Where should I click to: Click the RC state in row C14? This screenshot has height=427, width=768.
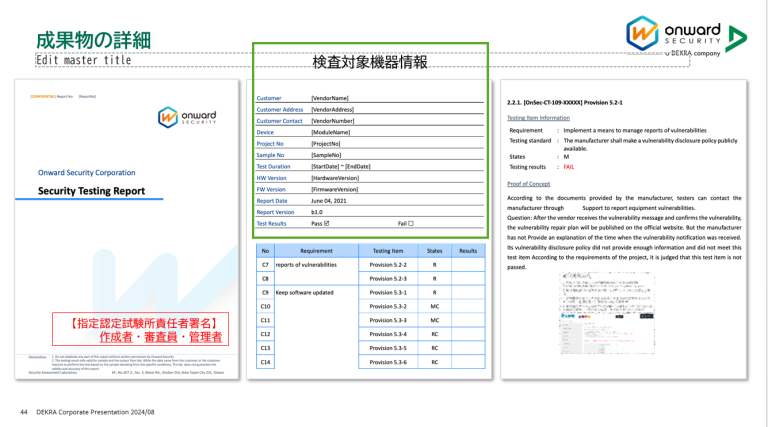pos(434,362)
